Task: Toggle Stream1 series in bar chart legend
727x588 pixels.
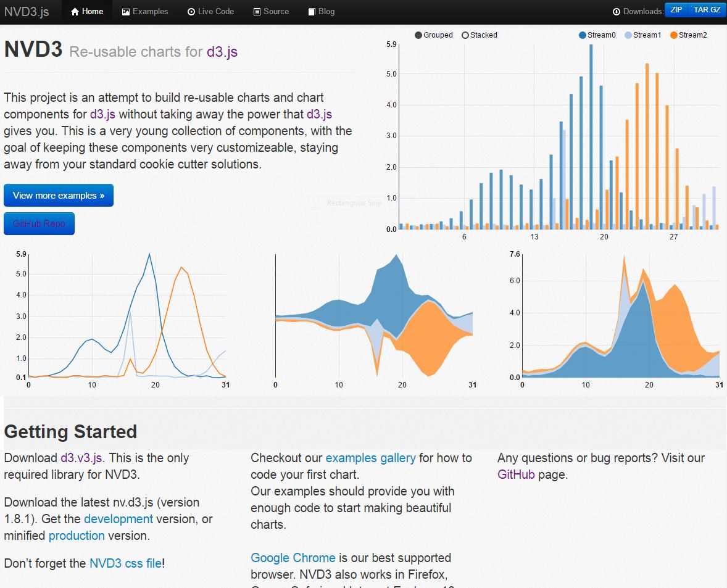Action: 642,35
